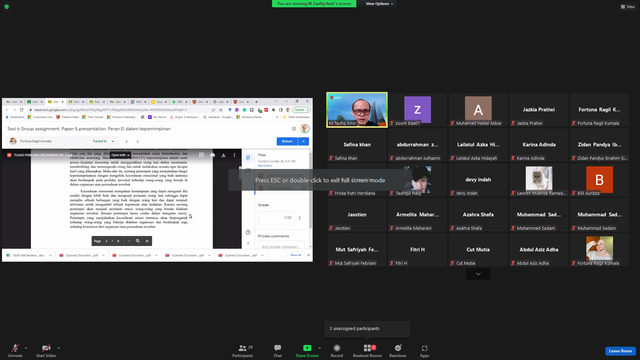640x360 pixels.
Task: Click the Chrome back arrow
Action: coord(7,110)
